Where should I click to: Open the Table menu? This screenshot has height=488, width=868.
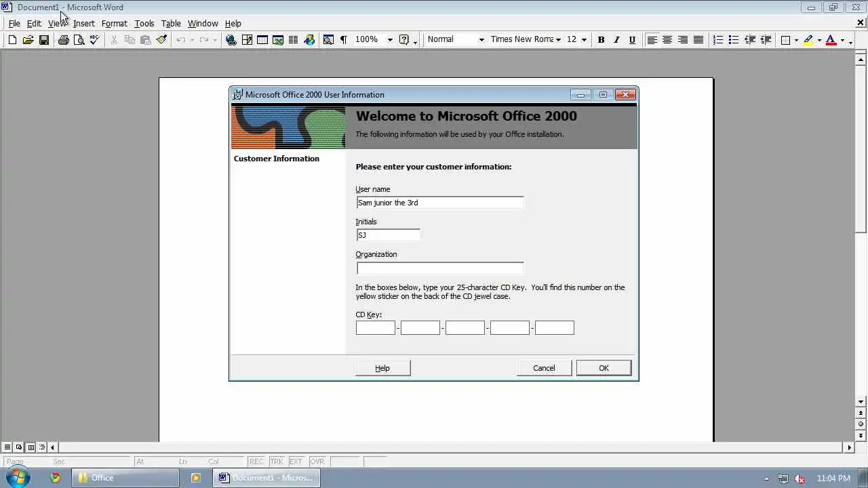pos(171,23)
